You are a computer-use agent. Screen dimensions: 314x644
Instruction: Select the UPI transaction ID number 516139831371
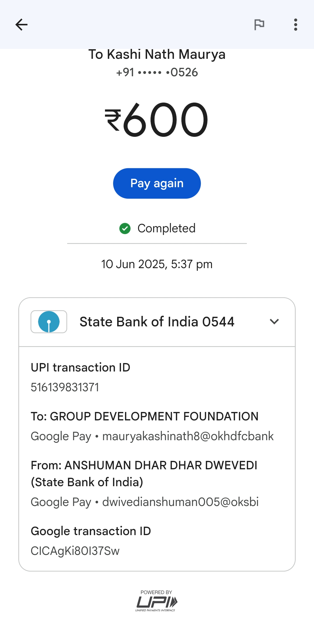click(65, 388)
